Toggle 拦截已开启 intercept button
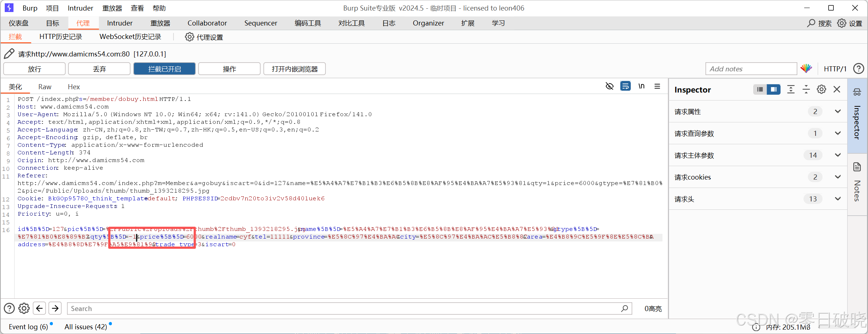This screenshot has height=334, width=868. point(164,69)
